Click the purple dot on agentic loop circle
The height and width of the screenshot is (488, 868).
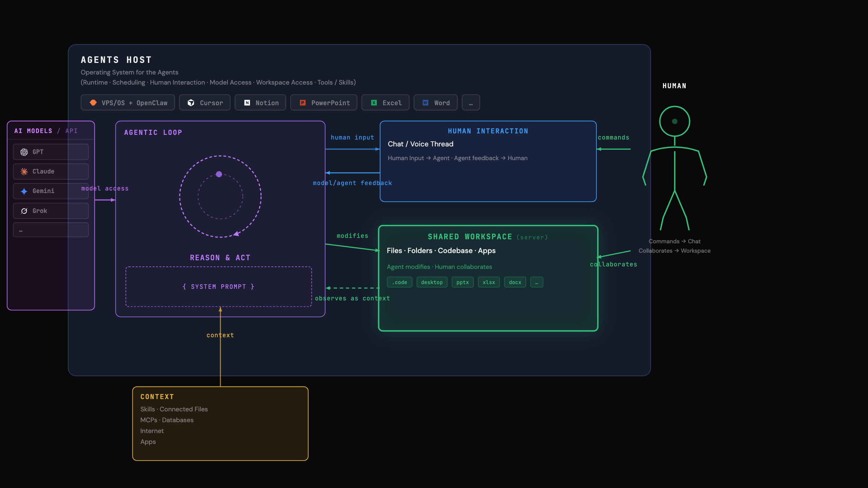(219, 174)
